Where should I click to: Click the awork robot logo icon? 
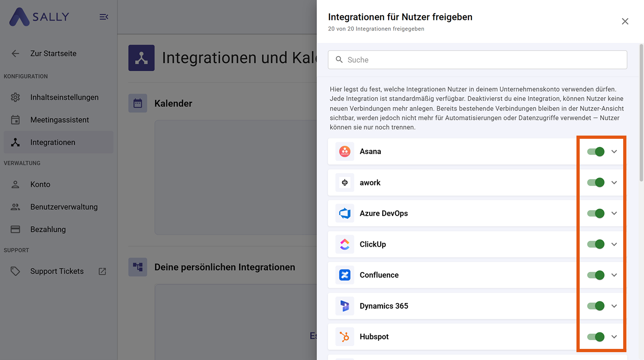click(x=345, y=183)
